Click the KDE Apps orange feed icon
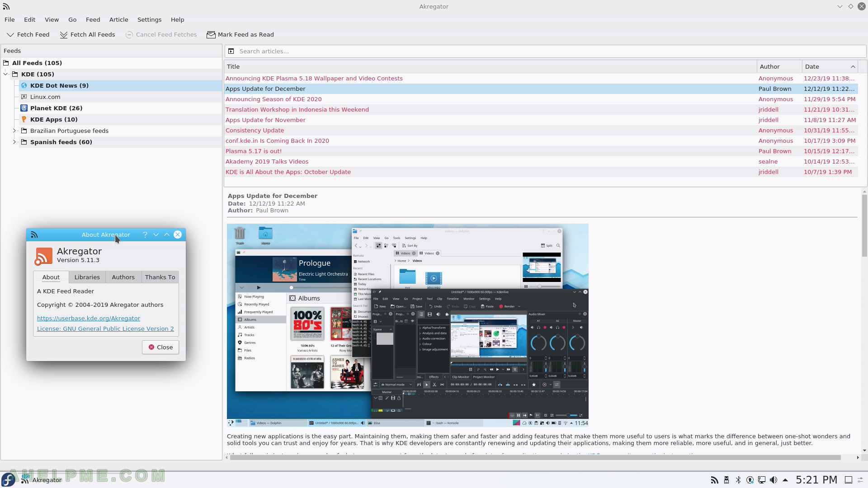This screenshot has width=868, height=488. (x=24, y=119)
